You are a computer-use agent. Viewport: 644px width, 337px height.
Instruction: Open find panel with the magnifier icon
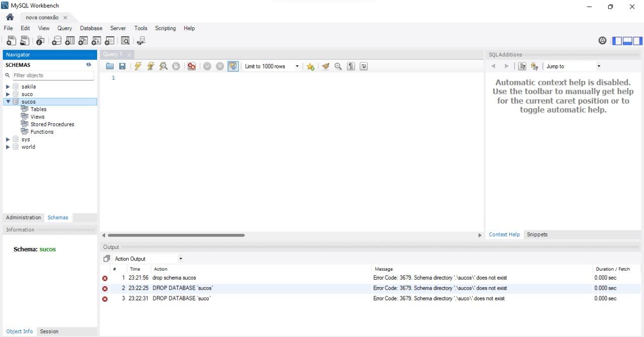tap(338, 66)
